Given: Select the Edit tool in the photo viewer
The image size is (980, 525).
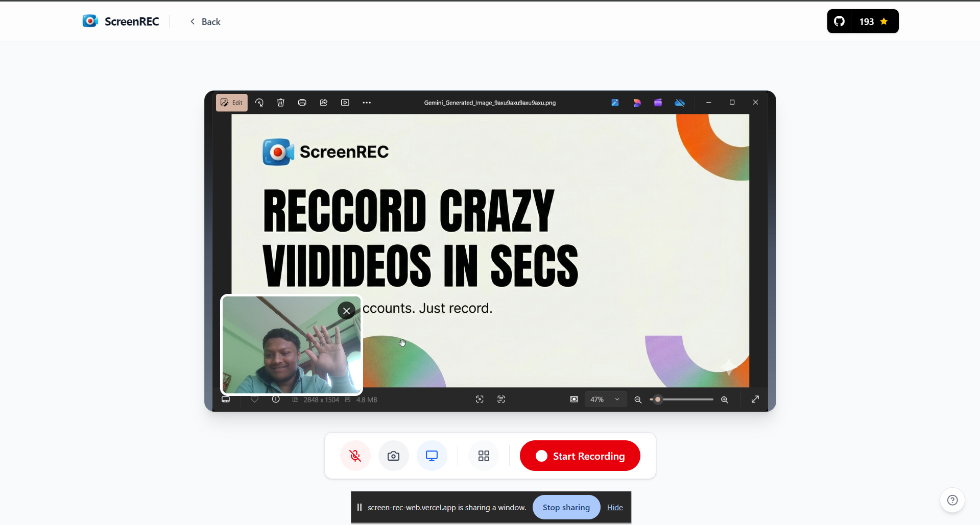Looking at the screenshot, I should point(231,102).
